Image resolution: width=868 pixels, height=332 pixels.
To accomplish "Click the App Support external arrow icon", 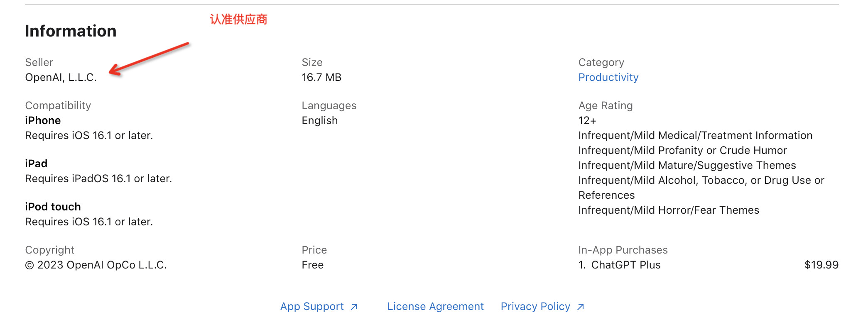I will [x=354, y=307].
